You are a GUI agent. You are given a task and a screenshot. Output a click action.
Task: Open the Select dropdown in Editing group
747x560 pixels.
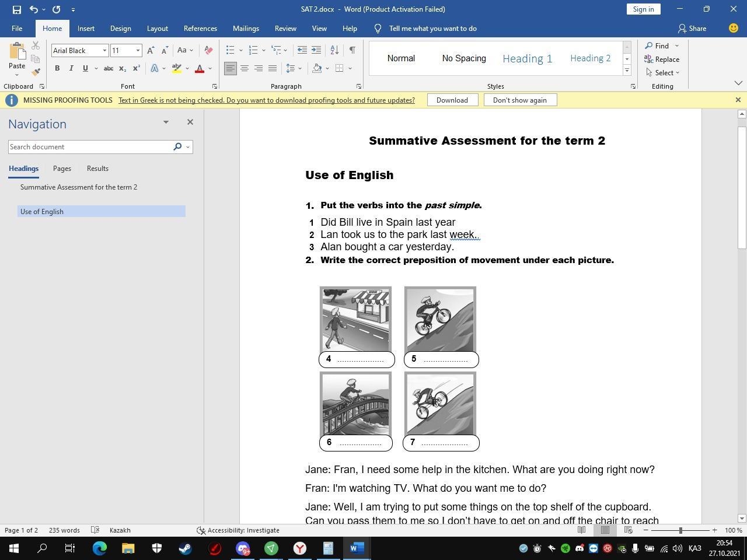[663, 72]
